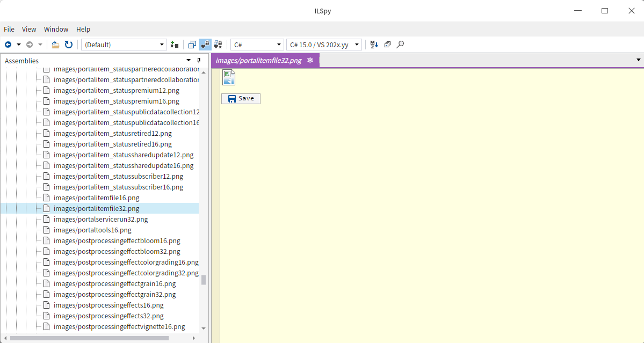Image resolution: width=644 pixels, height=343 pixels.
Task: Open the Forward history dropdown arrow
Action: point(40,45)
